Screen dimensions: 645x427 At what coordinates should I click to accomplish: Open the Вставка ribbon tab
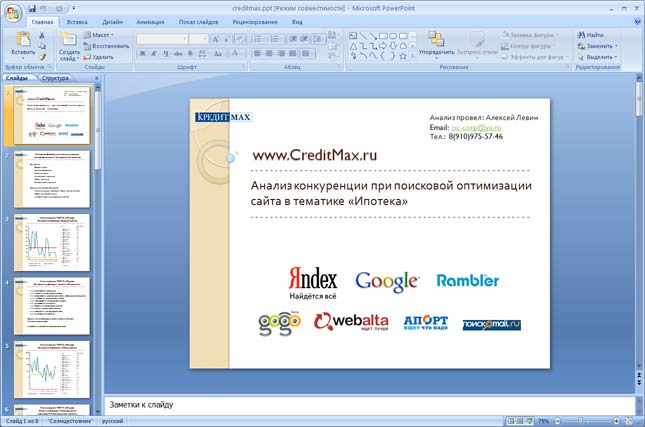pyautogui.click(x=77, y=22)
